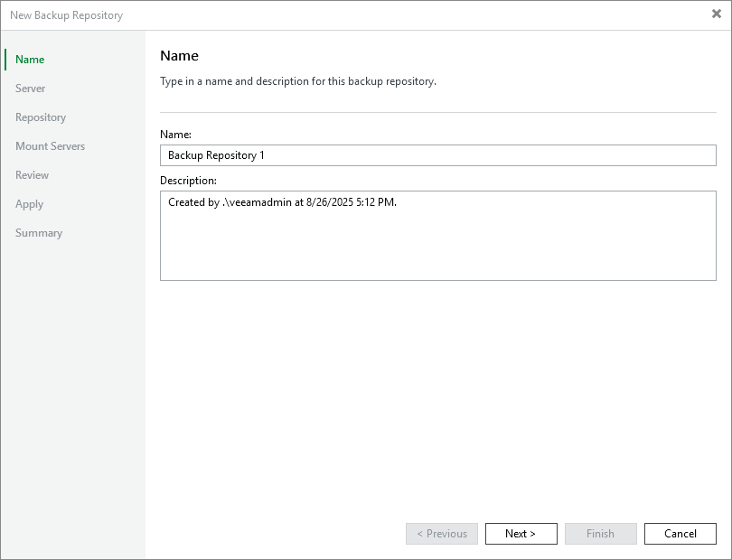Viewport: 732px width, 560px height.
Task: Jump to the Review wizard step
Action: tap(32, 175)
